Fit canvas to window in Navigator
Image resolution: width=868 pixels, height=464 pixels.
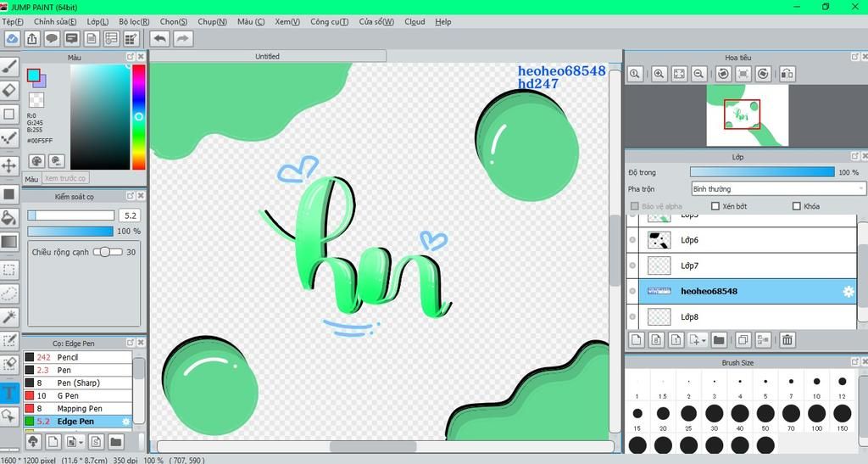coord(679,74)
